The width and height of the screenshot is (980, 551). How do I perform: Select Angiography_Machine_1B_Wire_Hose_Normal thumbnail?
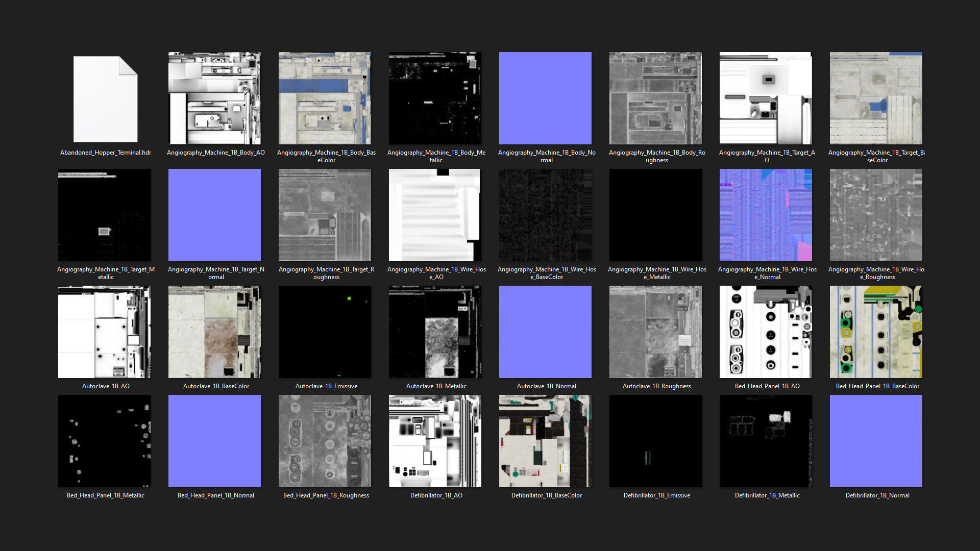pos(766,215)
